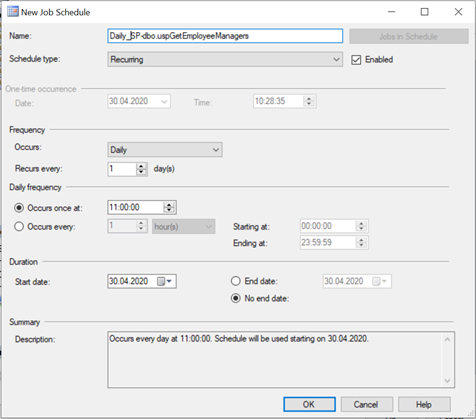Open the Start date dropdown arrow
Screen dimensions: 476x419
(169, 282)
